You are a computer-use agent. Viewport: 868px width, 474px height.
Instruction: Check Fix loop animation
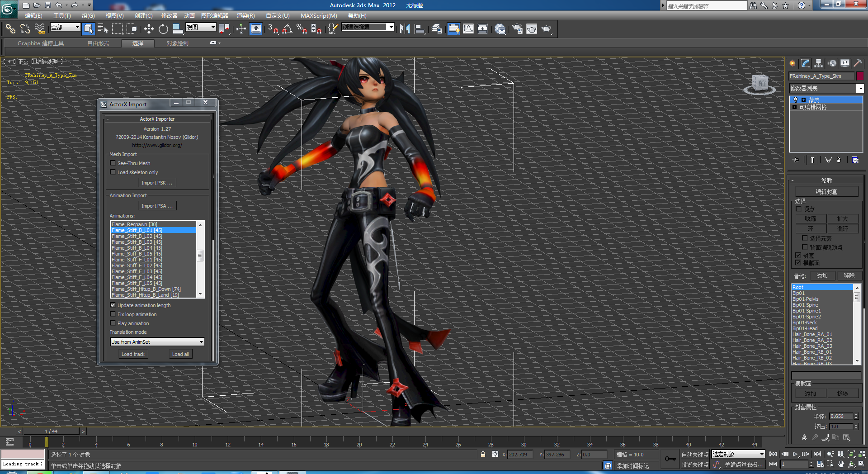point(113,314)
